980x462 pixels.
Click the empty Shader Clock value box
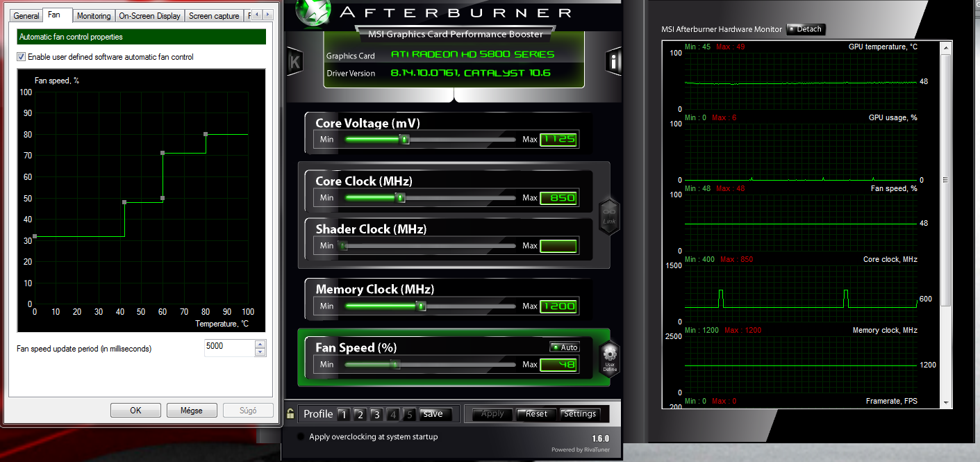click(558, 245)
